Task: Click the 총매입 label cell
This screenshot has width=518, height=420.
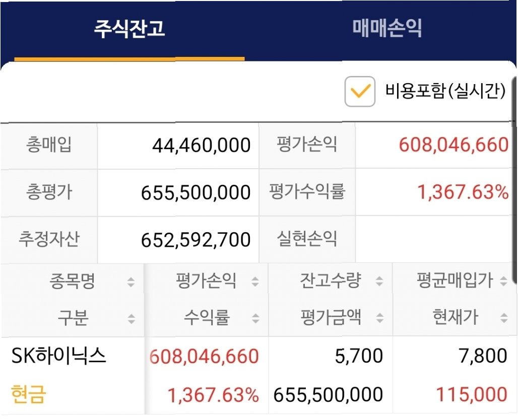Action: point(49,145)
